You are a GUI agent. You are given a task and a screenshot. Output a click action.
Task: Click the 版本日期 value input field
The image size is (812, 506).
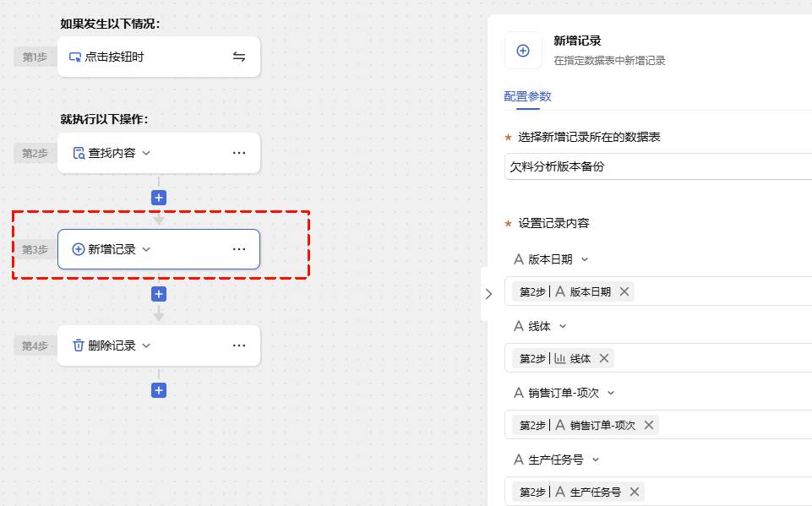click(658, 291)
